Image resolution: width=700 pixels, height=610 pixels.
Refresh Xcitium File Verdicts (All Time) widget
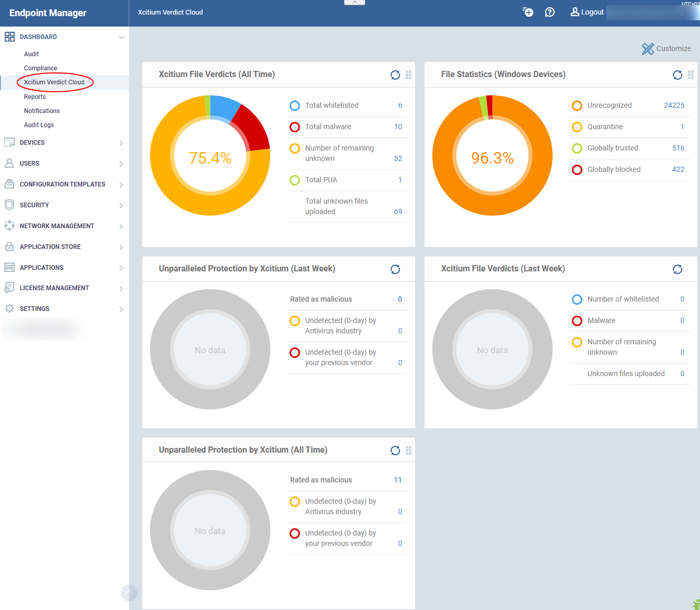(395, 75)
